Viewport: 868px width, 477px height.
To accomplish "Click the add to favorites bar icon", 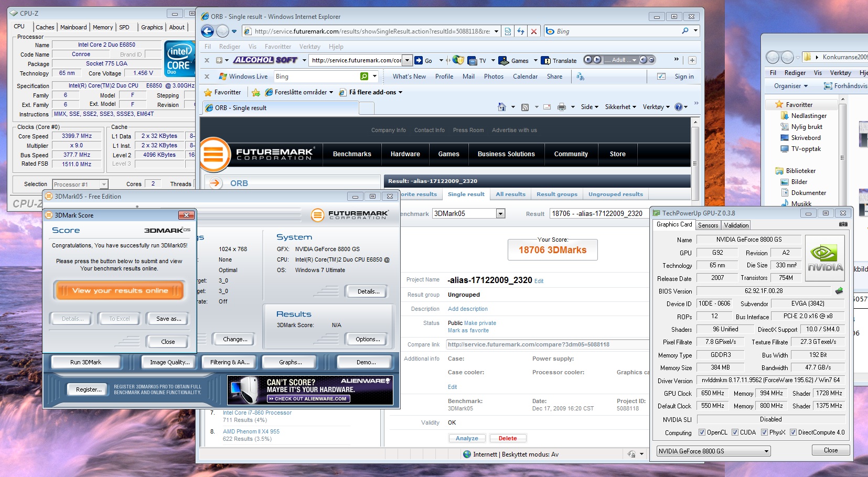I will (256, 92).
